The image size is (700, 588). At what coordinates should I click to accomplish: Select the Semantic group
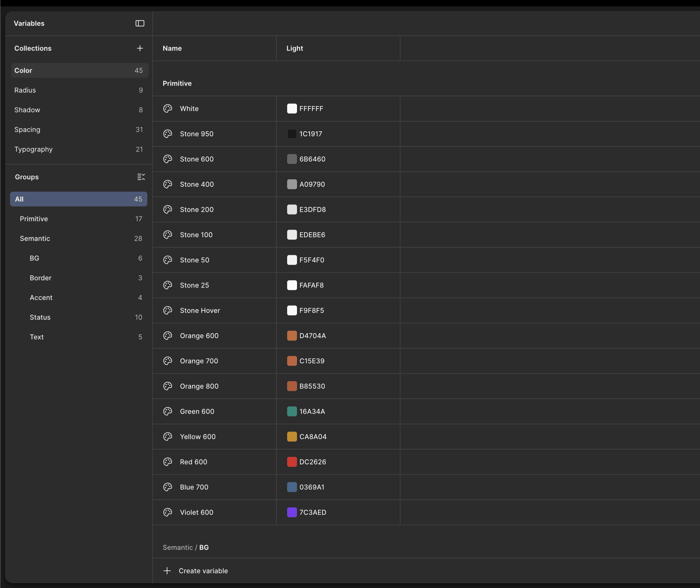click(x=35, y=238)
